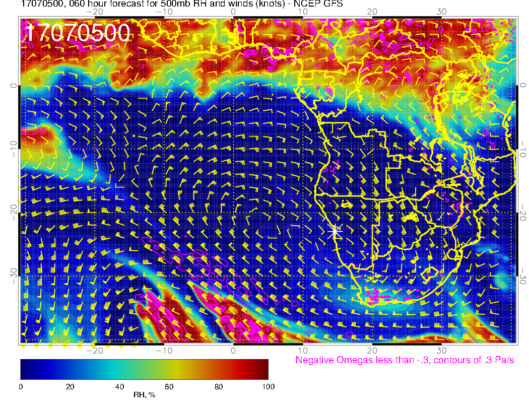Image resolution: width=532 pixels, height=411 pixels.
Task: Click the 'RH, %' label under the color bar
Action: click(144, 395)
